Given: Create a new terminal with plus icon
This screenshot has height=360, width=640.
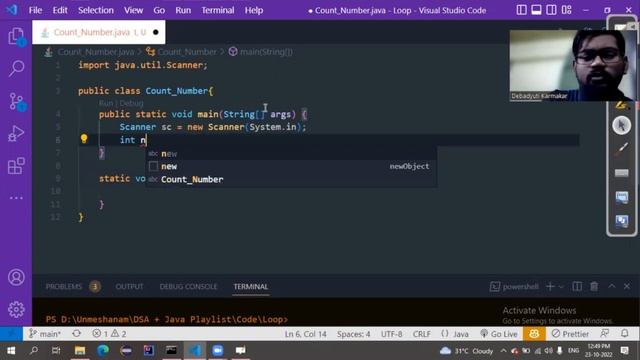Looking at the screenshot, I should 550,287.
